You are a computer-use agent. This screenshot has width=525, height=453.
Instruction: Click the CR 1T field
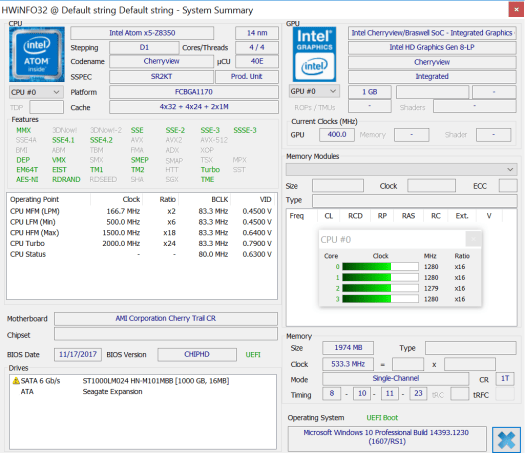pyautogui.click(x=505, y=379)
